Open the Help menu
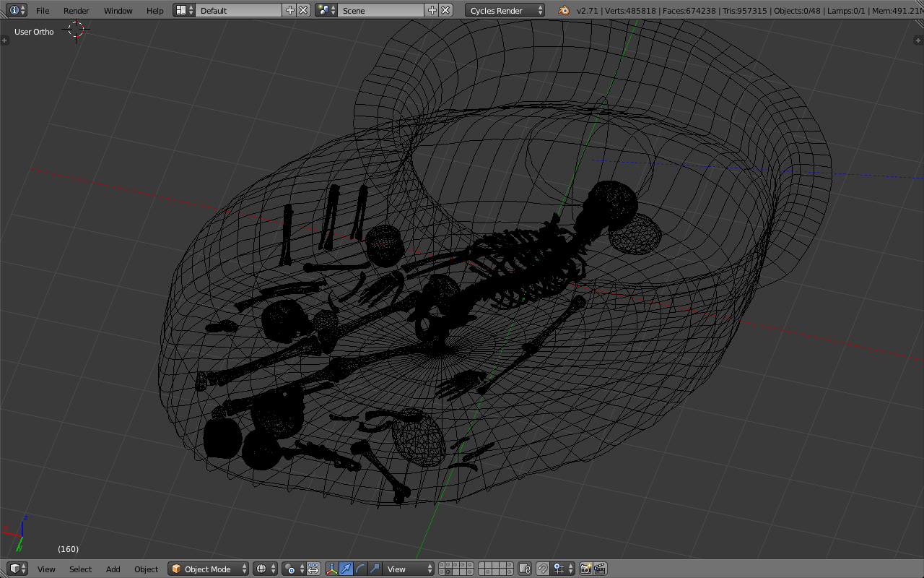Image resolution: width=924 pixels, height=578 pixels. click(x=154, y=11)
